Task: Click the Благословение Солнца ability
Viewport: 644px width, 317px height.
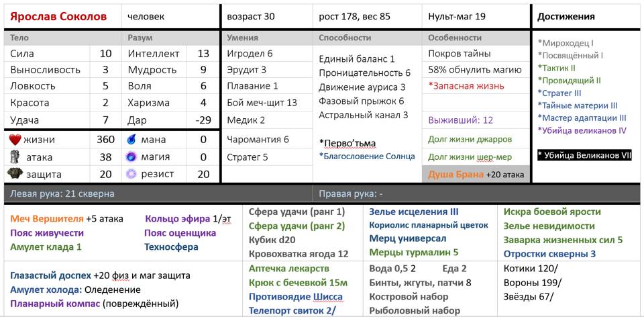Action: coord(367,156)
